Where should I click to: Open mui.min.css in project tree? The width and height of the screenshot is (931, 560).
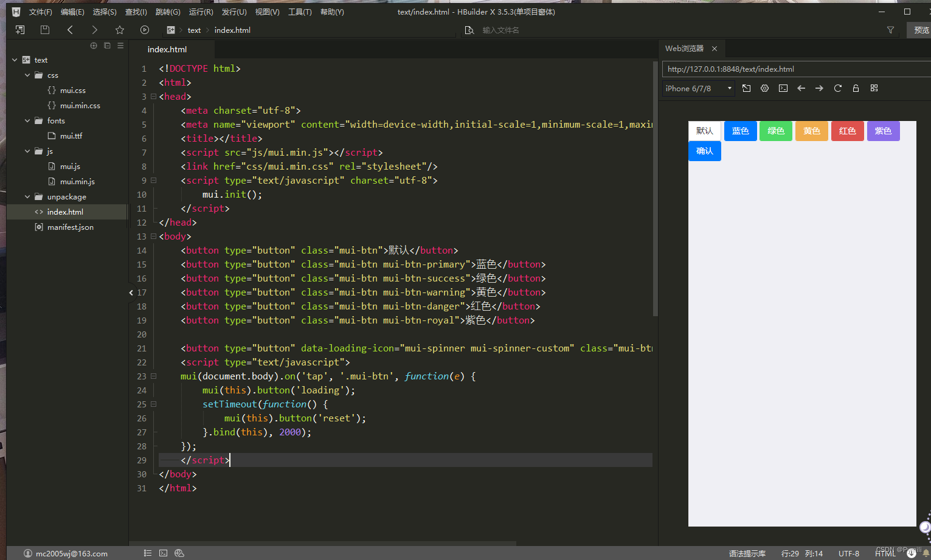point(80,105)
